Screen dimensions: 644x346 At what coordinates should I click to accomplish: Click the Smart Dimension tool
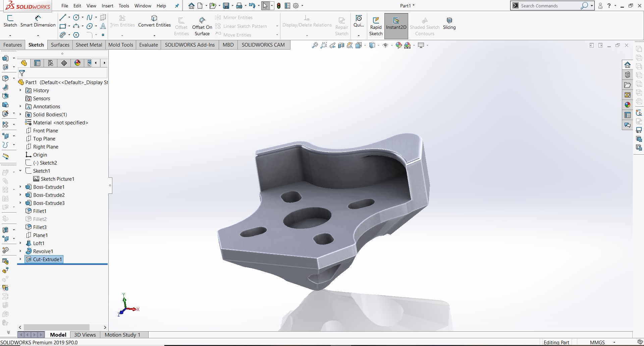tap(38, 21)
